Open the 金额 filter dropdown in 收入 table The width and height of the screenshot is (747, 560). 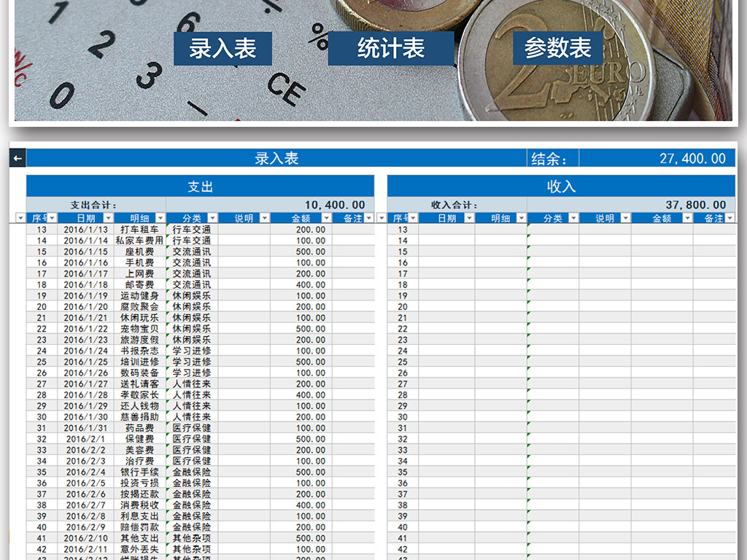(686, 218)
